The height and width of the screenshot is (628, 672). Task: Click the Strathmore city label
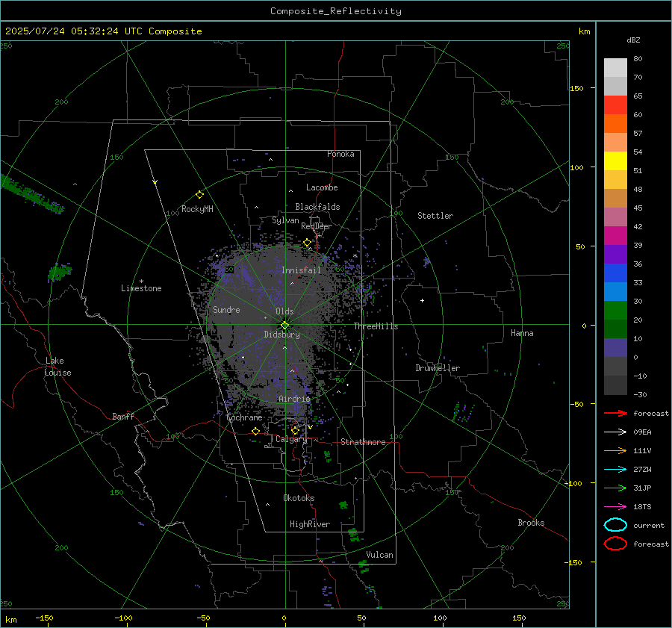click(x=363, y=442)
